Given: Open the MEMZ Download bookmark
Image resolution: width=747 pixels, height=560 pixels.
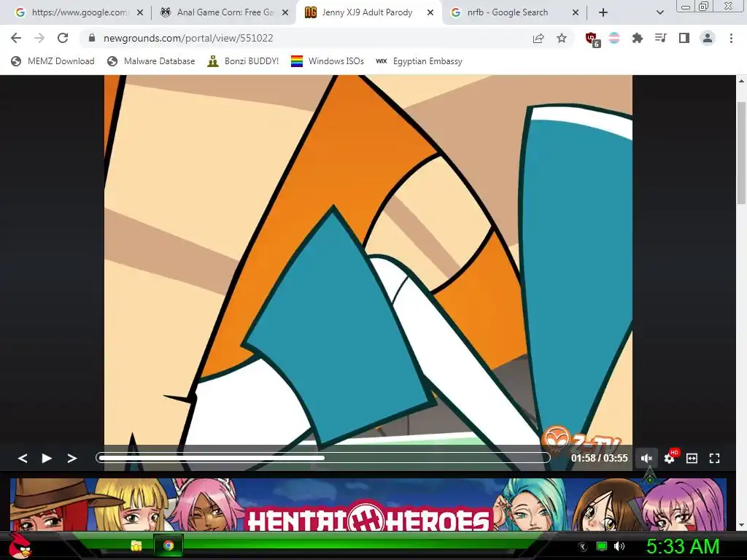Looking at the screenshot, I should point(53,61).
